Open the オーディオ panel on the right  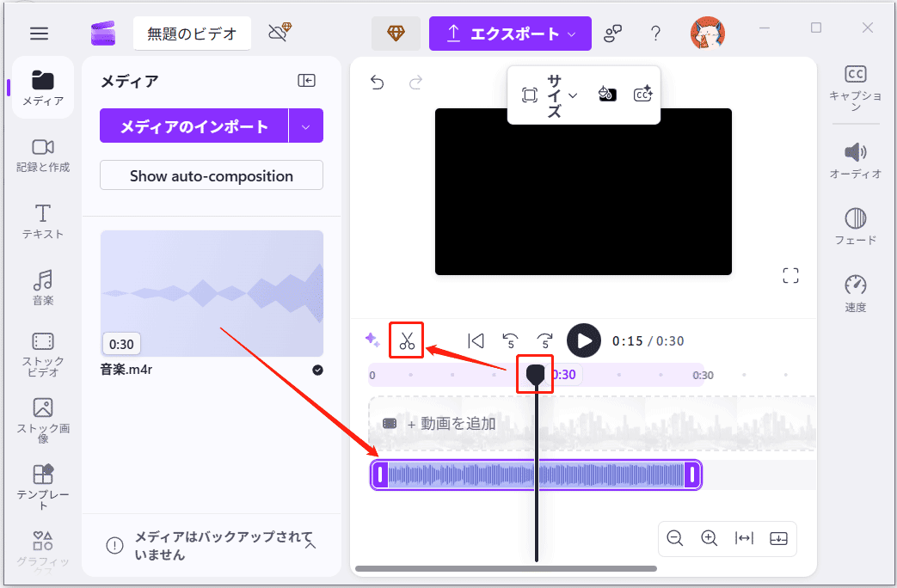855,160
